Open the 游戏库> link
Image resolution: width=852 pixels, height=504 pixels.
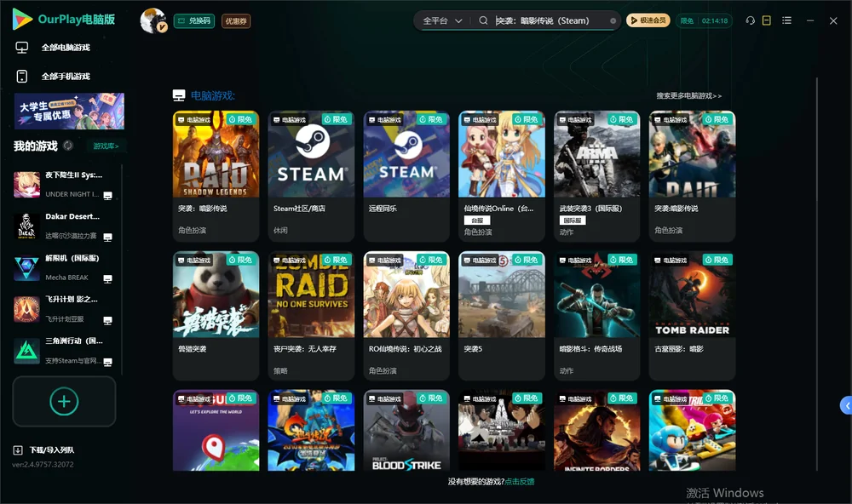click(106, 146)
